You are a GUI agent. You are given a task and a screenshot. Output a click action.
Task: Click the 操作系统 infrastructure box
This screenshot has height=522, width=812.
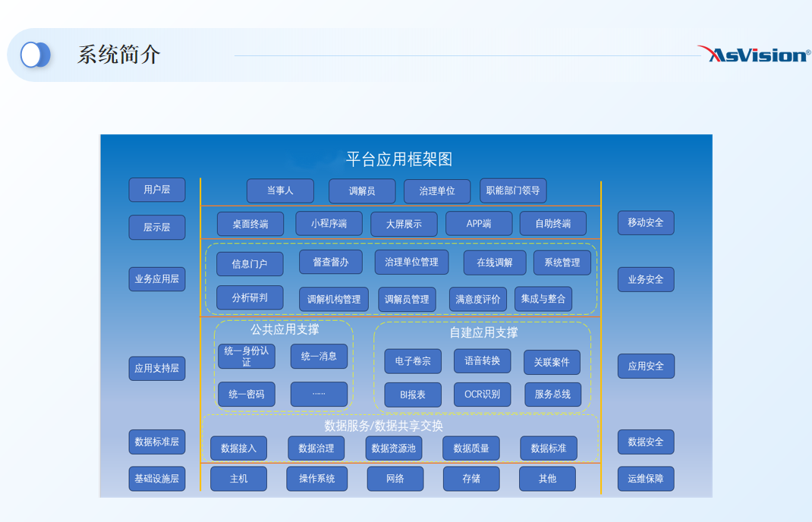316,479
